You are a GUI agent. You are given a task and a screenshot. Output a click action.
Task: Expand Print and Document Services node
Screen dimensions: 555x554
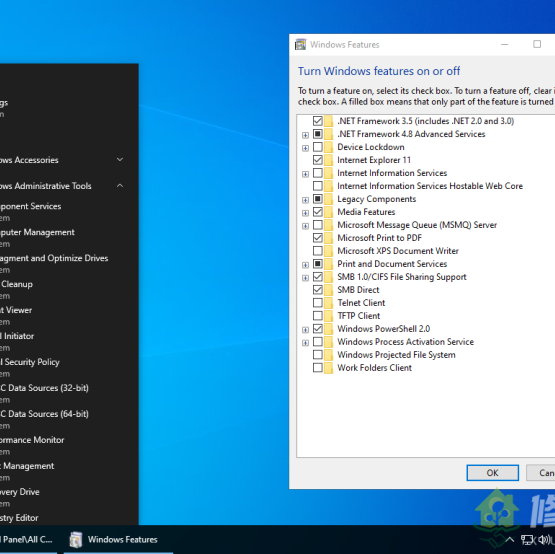[305, 265]
